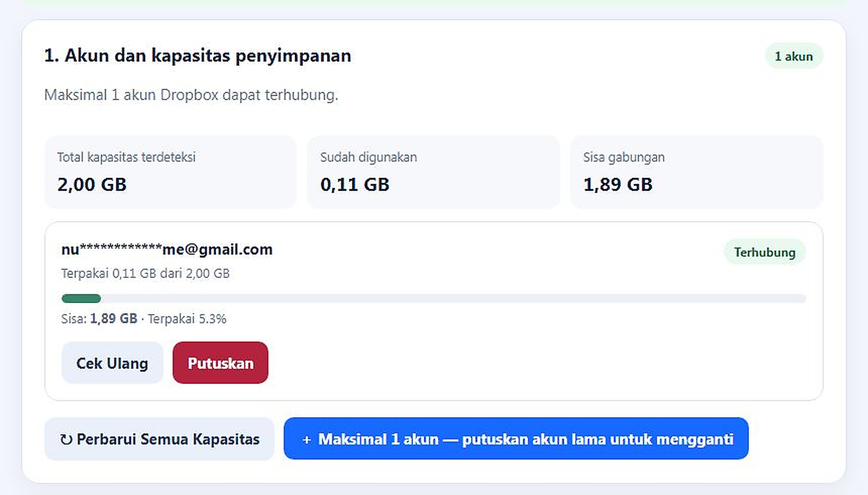The height and width of the screenshot is (495, 868).
Task: Select the masked gmail.com email address
Action: point(167,249)
